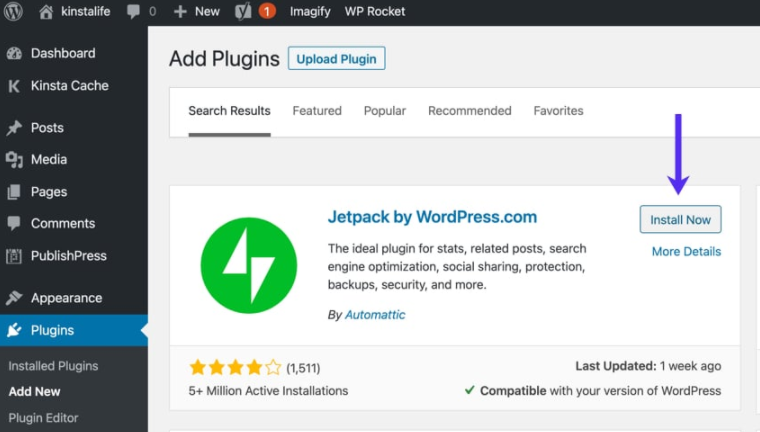The image size is (760, 432).
Task: Open Pages in the sidebar menu
Action: click(x=48, y=192)
